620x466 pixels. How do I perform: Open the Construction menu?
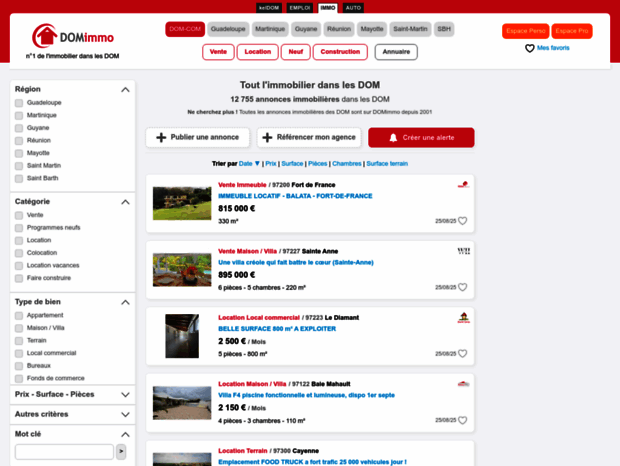point(340,52)
